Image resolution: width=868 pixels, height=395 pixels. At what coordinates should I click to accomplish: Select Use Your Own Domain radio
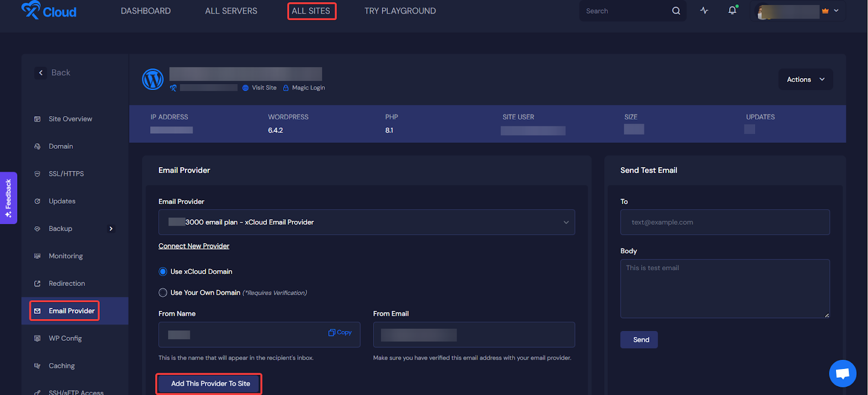[x=163, y=292]
